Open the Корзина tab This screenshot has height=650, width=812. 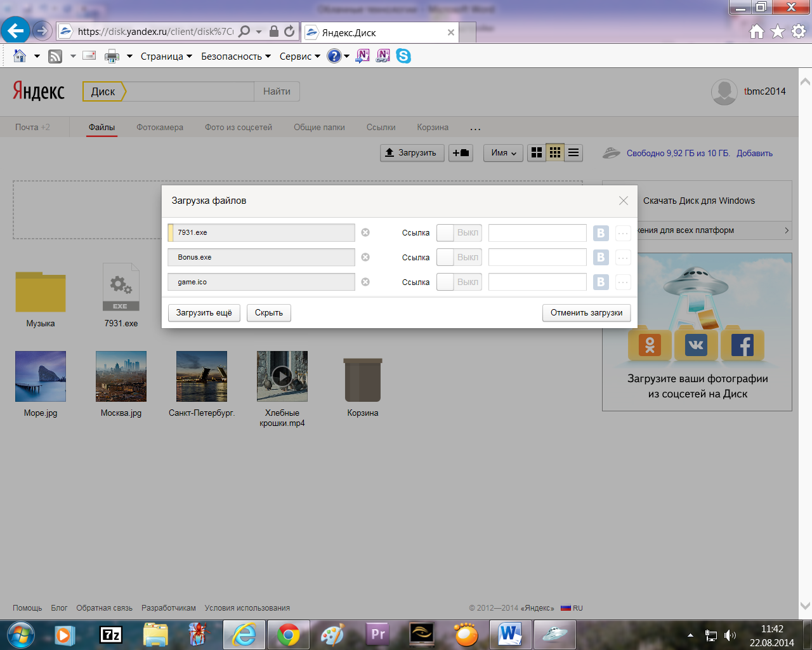[433, 128]
